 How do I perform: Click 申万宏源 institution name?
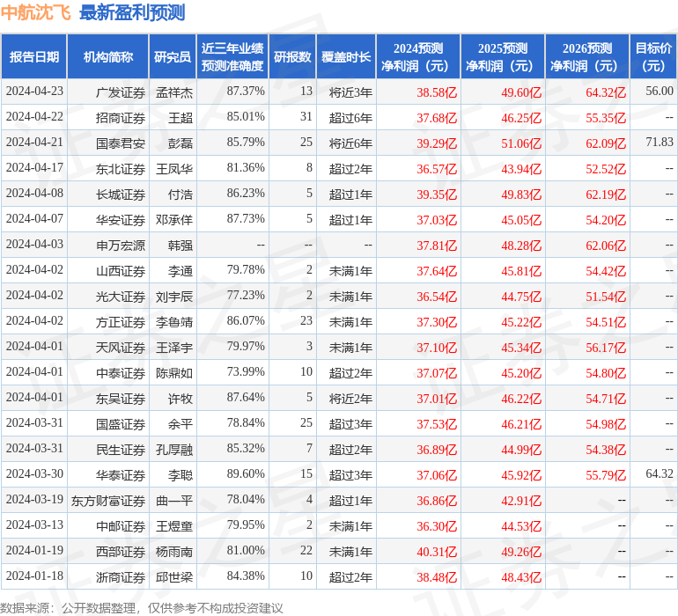121,246
